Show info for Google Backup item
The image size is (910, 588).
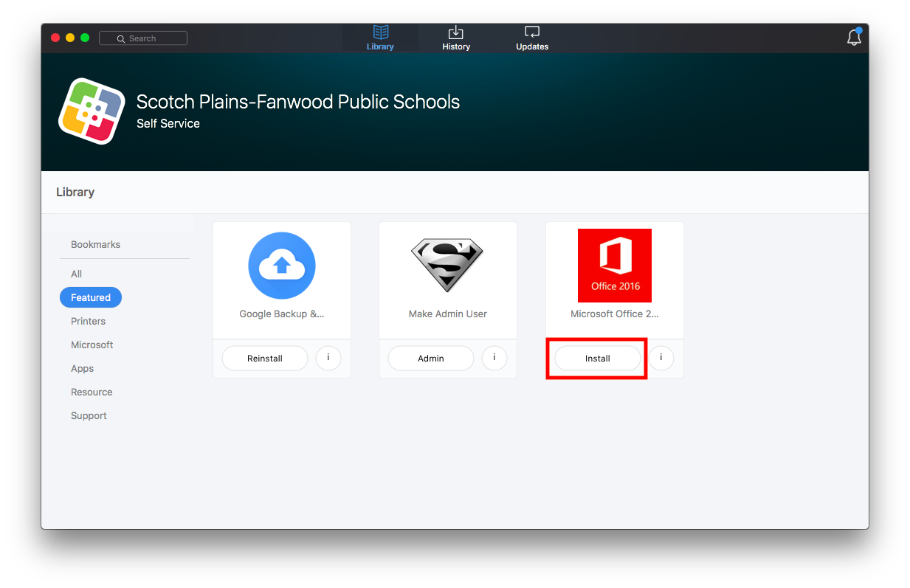click(x=328, y=358)
